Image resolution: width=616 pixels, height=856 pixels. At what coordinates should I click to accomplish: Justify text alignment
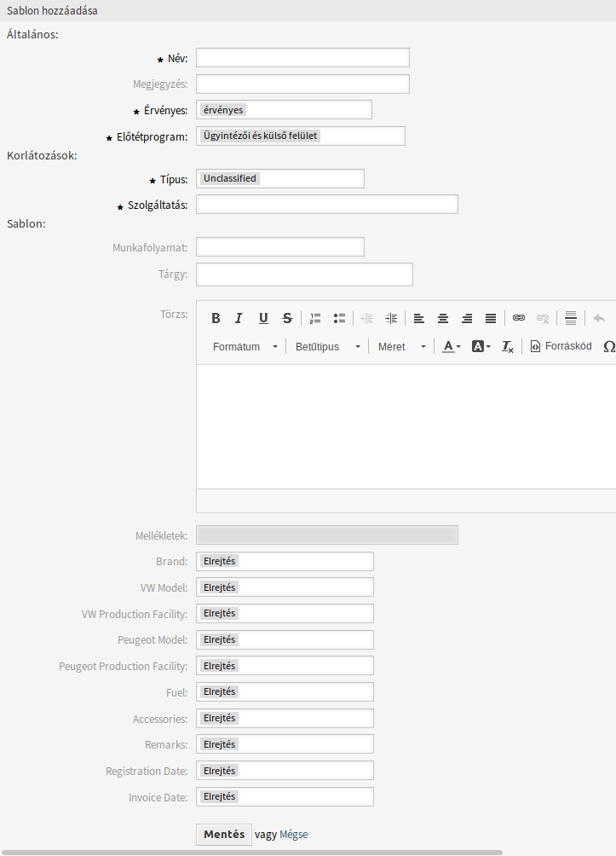pos(491,318)
